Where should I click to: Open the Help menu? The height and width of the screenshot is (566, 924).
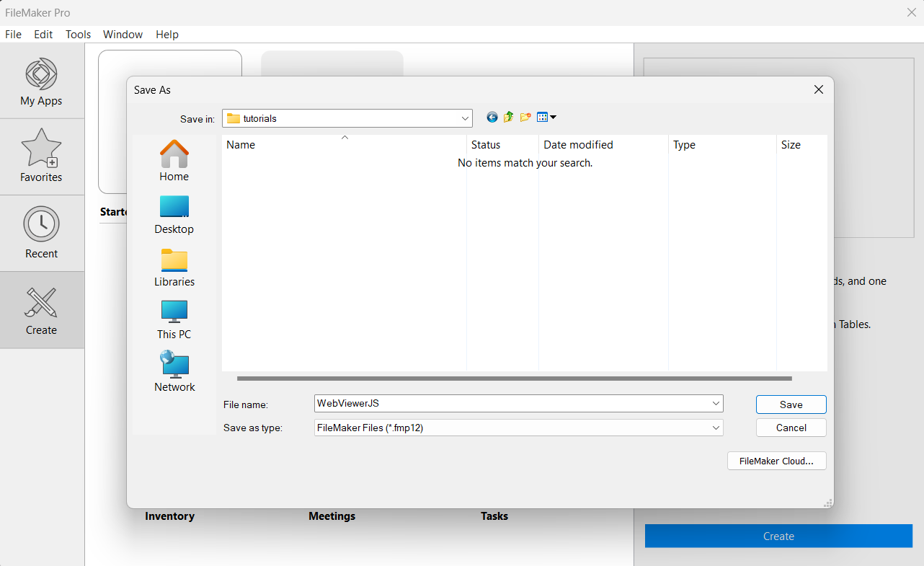(x=167, y=35)
